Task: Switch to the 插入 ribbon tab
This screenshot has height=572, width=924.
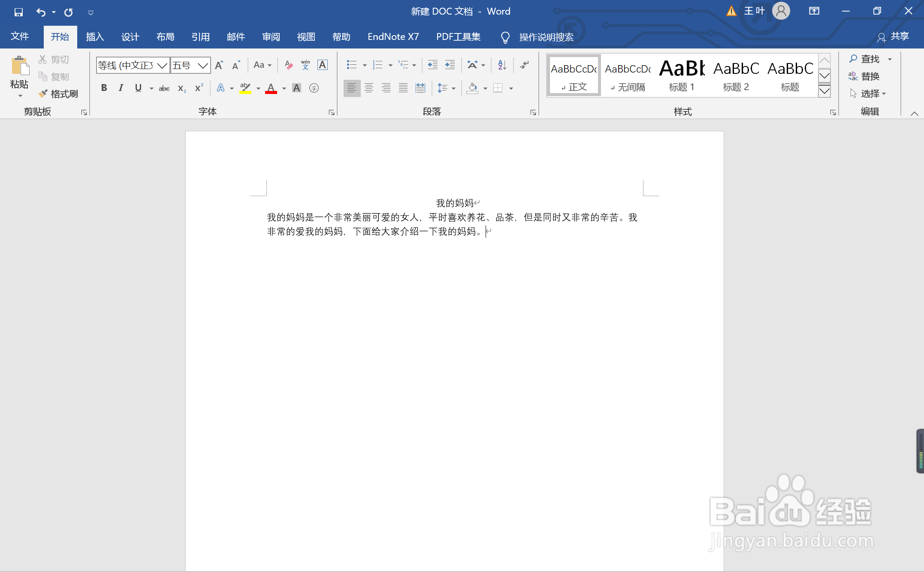Action: tap(95, 37)
